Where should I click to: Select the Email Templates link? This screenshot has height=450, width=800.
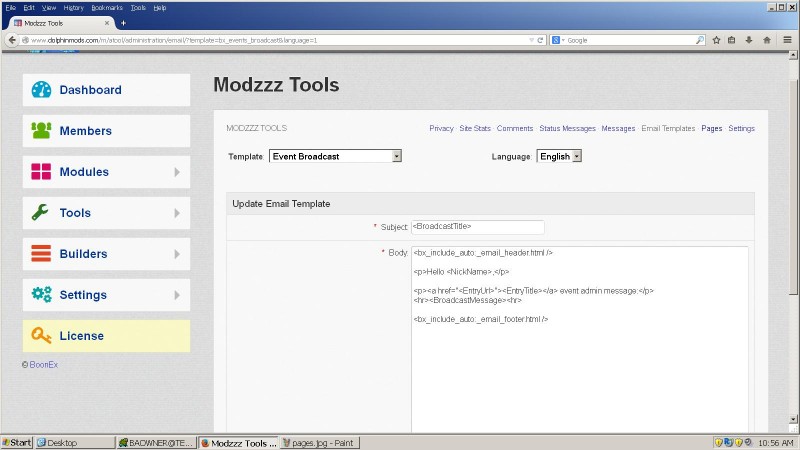tap(668, 129)
